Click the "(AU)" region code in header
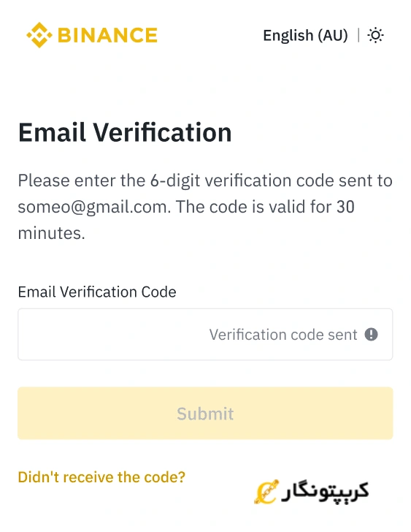411x532 pixels. (x=333, y=35)
